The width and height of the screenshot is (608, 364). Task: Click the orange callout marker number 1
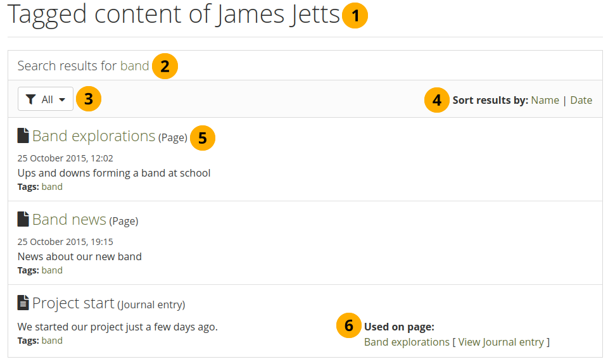(x=355, y=16)
